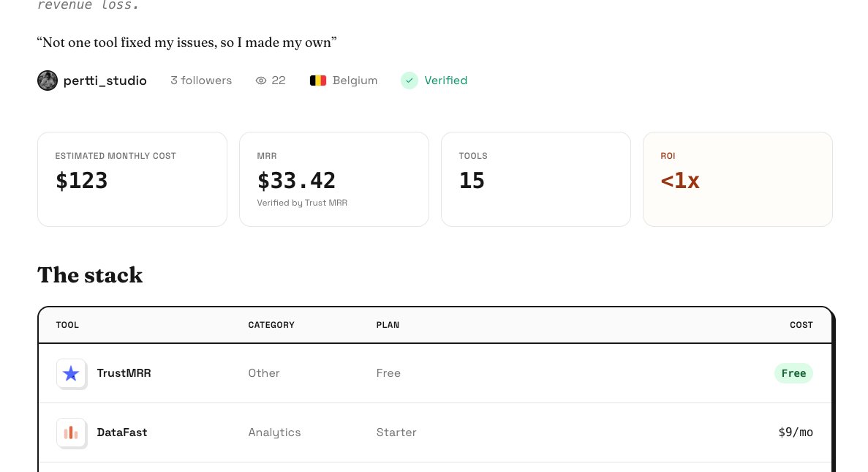
Task: Click the DataFast bar chart logo
Action: (x=71, y=432)
